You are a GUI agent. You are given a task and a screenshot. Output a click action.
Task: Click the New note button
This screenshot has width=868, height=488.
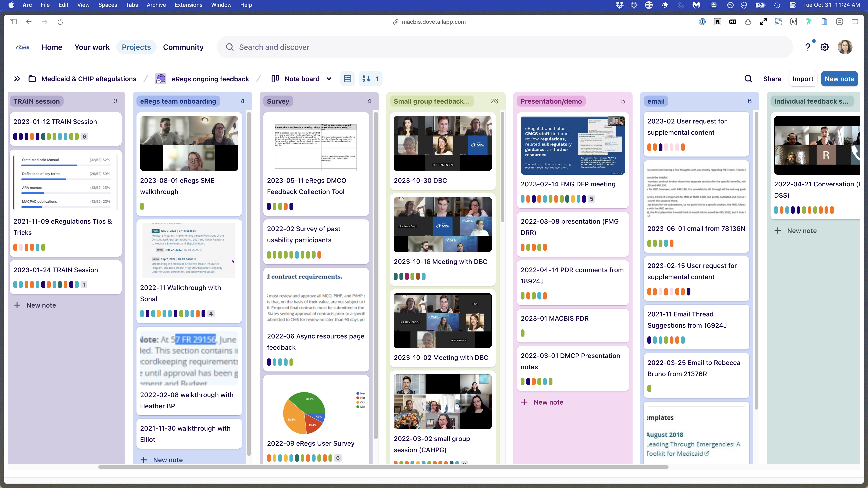[839, 79]
